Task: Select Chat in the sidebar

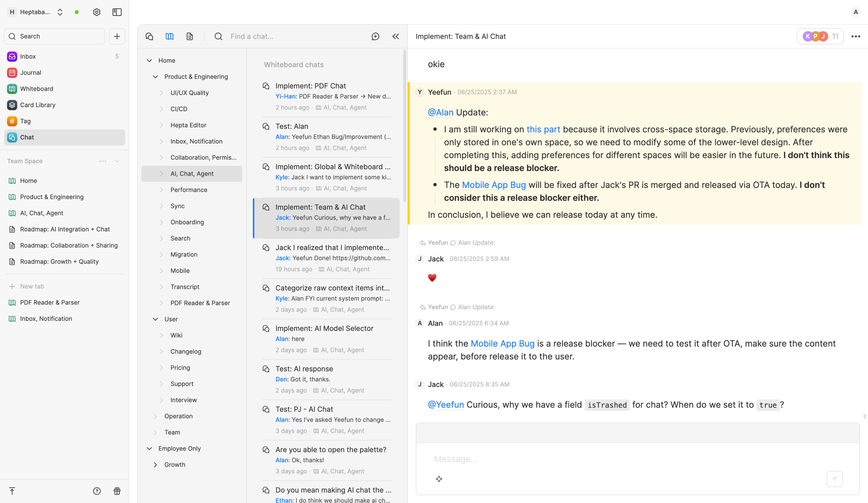Action: pyautogui.click(x=64, y=137)
